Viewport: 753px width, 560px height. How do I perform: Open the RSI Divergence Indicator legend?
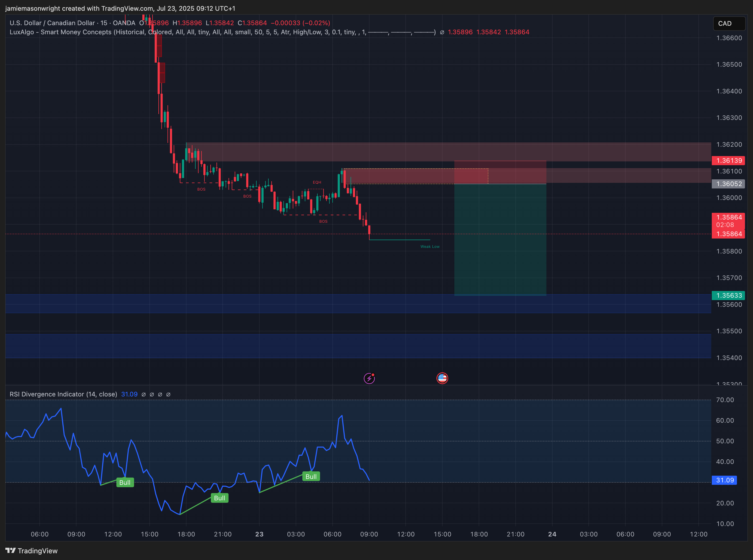(63, 394)
